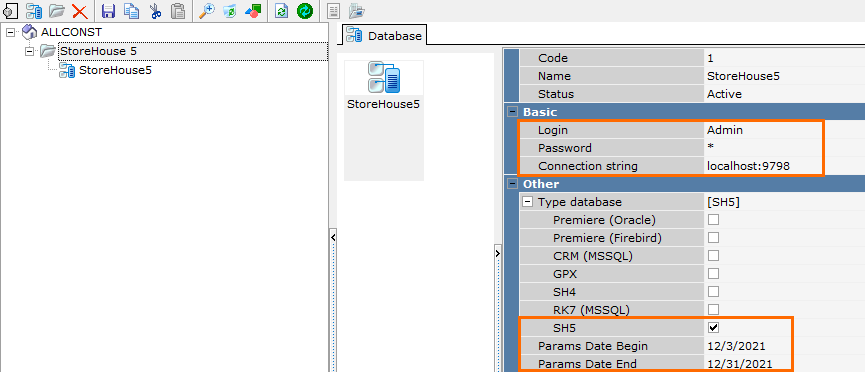The height and width of the screenshot is (372, 865).
Task: Click the stacked folders toolbar icon
Action: (x=357, y=10)
